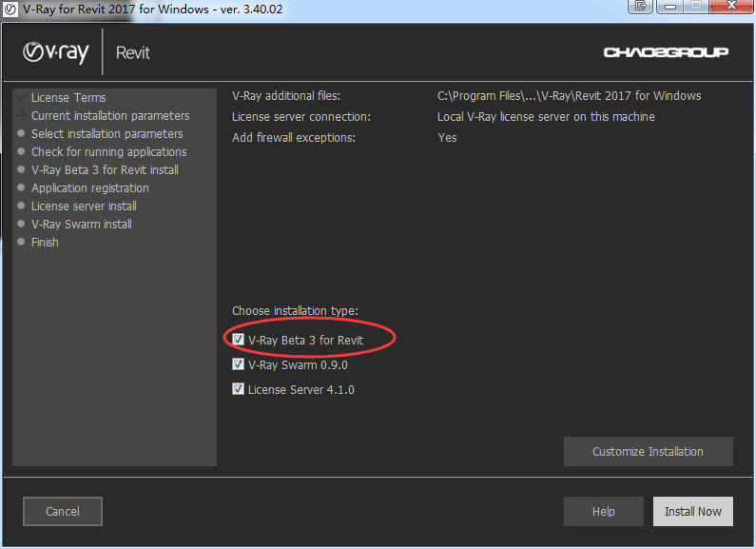This screenshot has width=756, height=549.
Task: Open the V-Ray Swarm install step
Action: click(81, 225)
